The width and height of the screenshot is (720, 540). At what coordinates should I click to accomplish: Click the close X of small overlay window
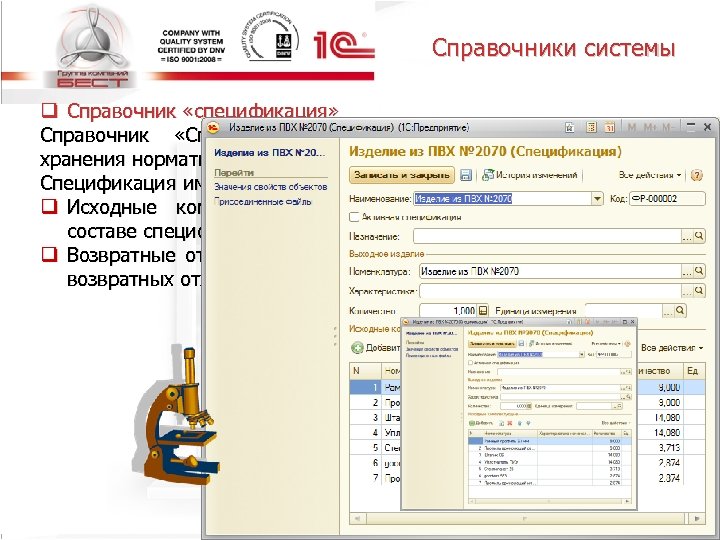point(633,322)
